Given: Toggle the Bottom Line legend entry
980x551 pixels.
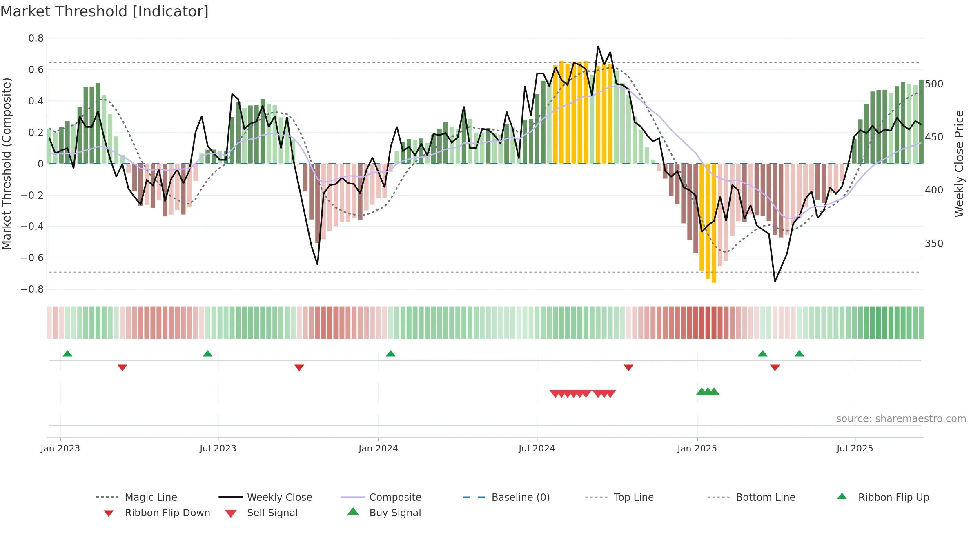Looking at the screenshot, I should (751, 497).
